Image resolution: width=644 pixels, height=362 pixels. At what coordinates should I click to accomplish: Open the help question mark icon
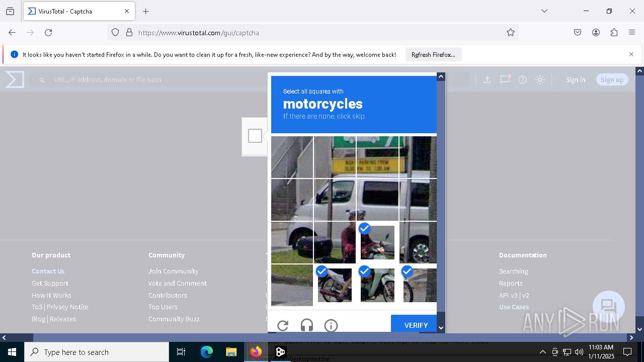click(x=522, y=79)
